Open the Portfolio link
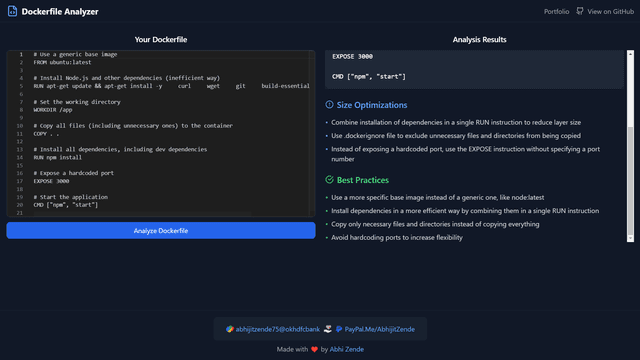The width and height of the screenshot is (640, 360). pyautogui.click(x=556, y=11)
